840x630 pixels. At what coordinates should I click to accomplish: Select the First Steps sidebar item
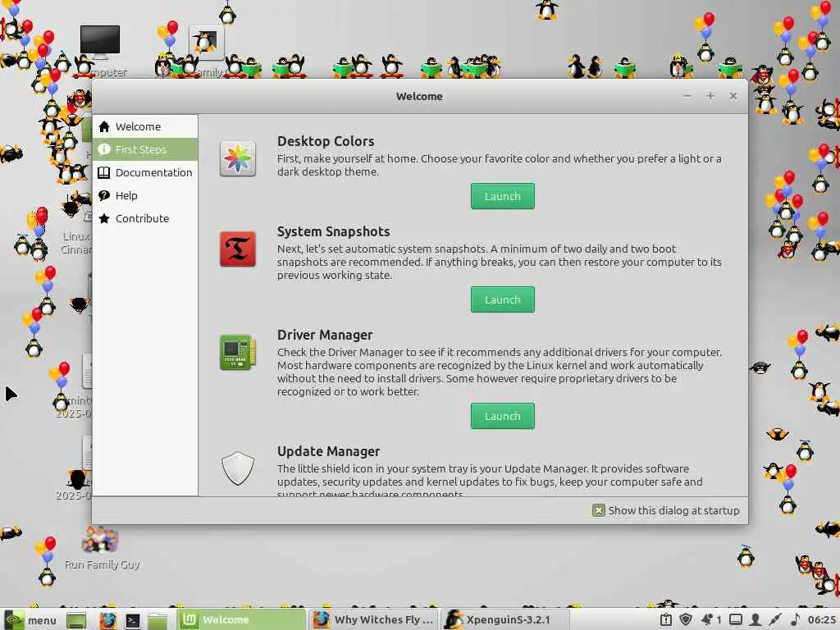145,149
